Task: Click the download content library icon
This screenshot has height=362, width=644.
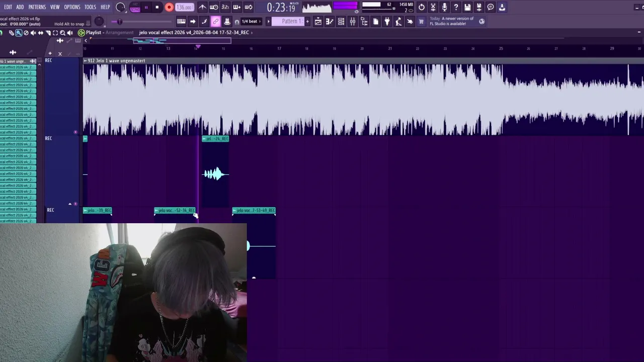Action: tap(502, 7)
